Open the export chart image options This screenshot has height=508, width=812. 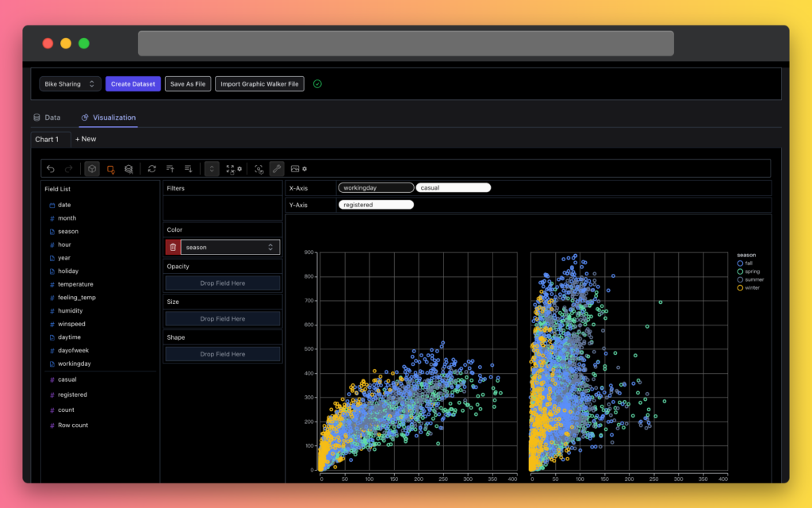point(298,169)
